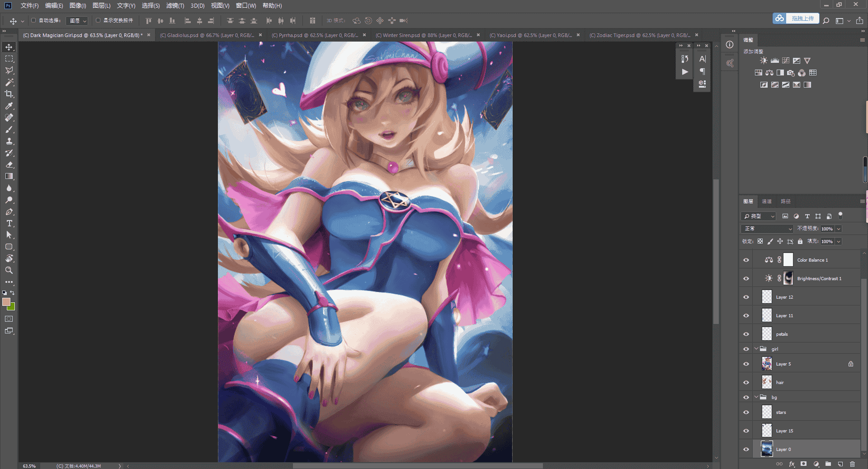Hide the Brightness/Contrast 1 layer
868x469 pixels.
(746, 278)
